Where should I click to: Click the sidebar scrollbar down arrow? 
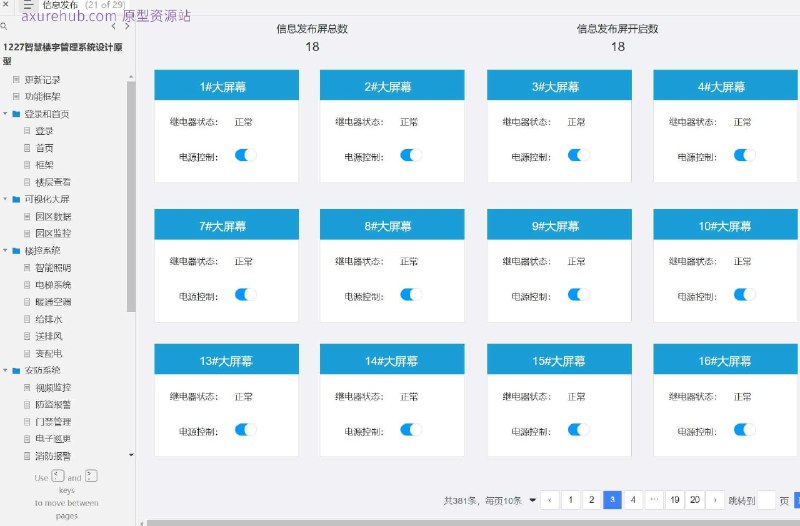tap(131, 455)
